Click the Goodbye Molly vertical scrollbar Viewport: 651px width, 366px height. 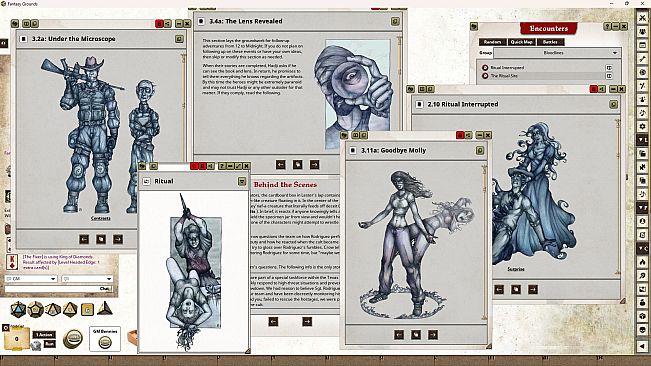484,243
